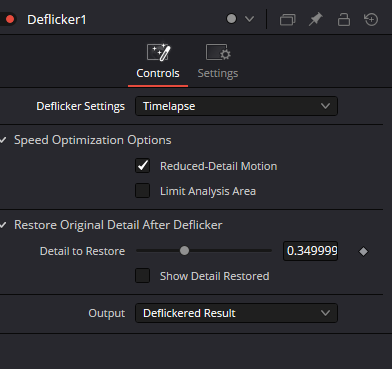Viewport: 392px width, 369px height.
Task: Lock the Deflicker1 node
Action: pyautogui.click(x=344, y=19)
